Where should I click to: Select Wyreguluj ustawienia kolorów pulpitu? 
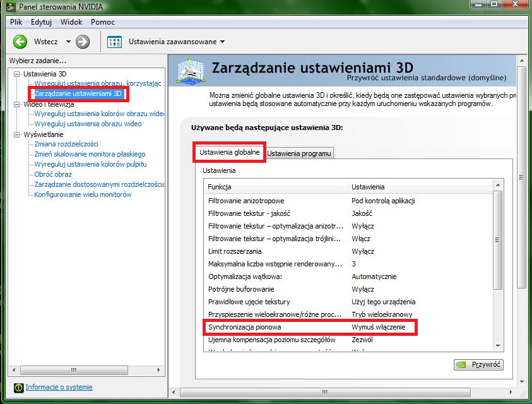(91, 164)
